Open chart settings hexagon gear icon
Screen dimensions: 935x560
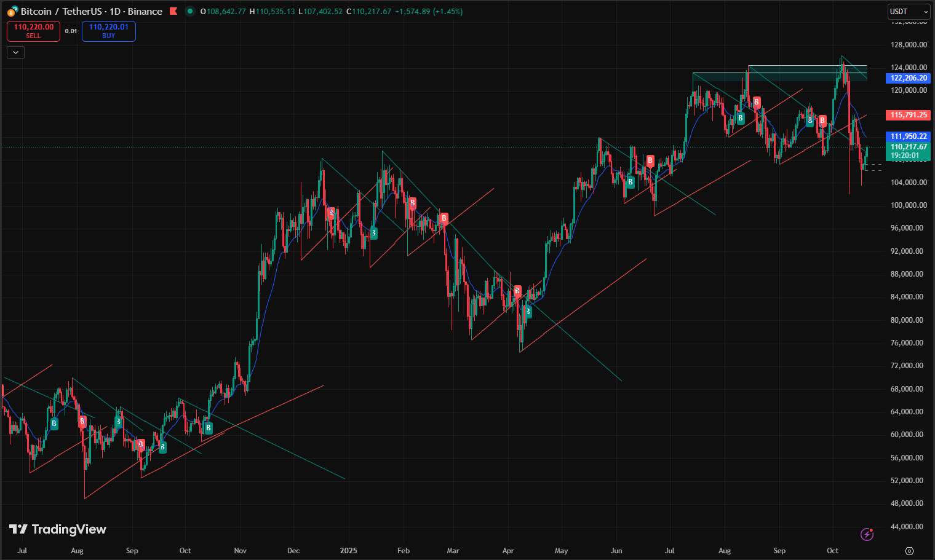[x=909, y=551]
